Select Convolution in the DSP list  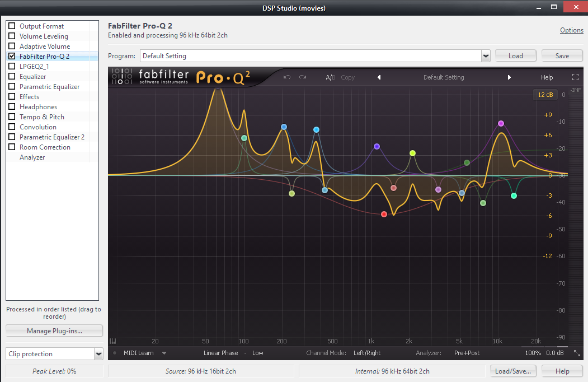[38, 127]
